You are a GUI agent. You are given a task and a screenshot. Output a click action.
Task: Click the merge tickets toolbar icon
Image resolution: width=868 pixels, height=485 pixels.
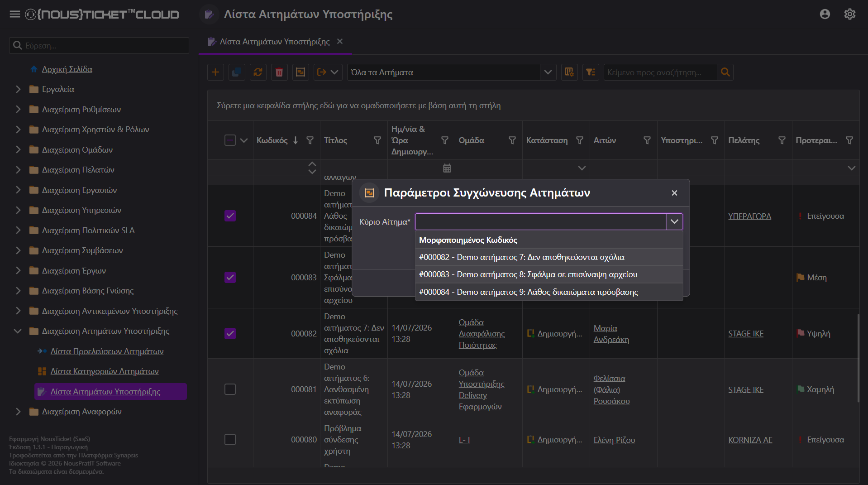[x=300, y=72]
